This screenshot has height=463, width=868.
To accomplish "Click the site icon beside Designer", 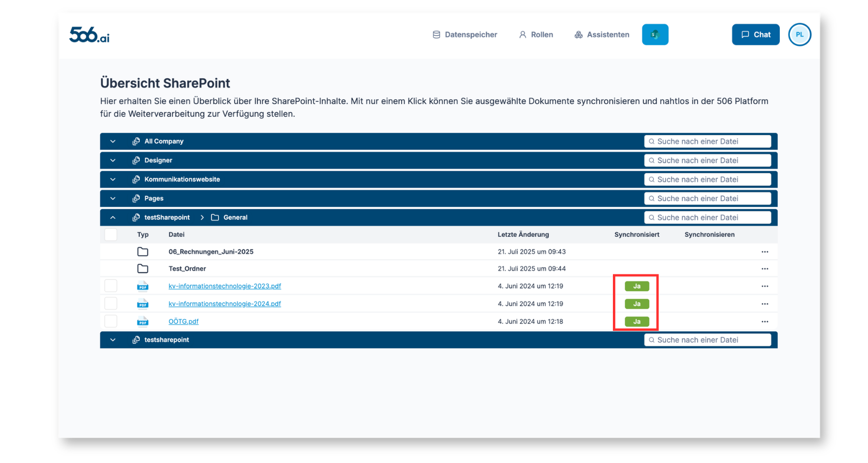I will click(136, 160).
